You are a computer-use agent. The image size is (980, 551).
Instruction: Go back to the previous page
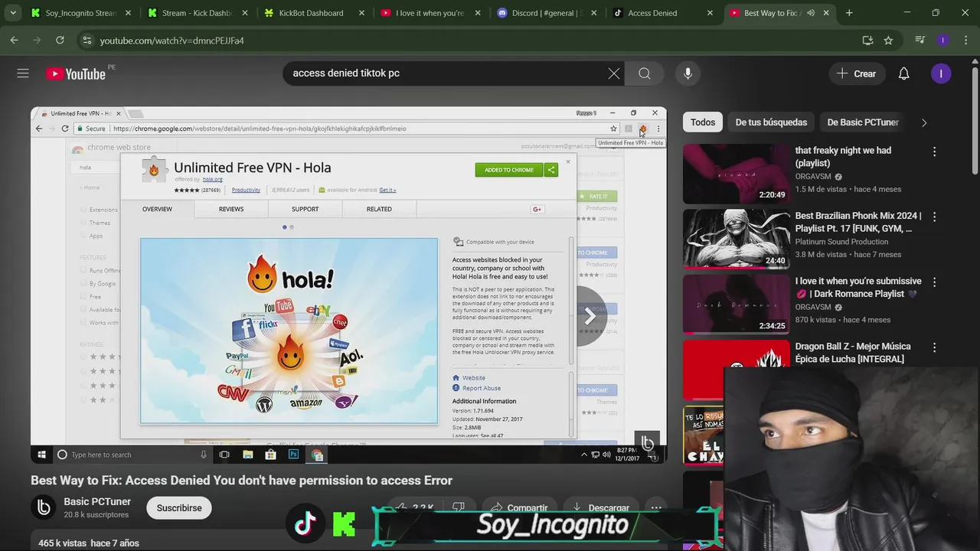coord(14,41)
